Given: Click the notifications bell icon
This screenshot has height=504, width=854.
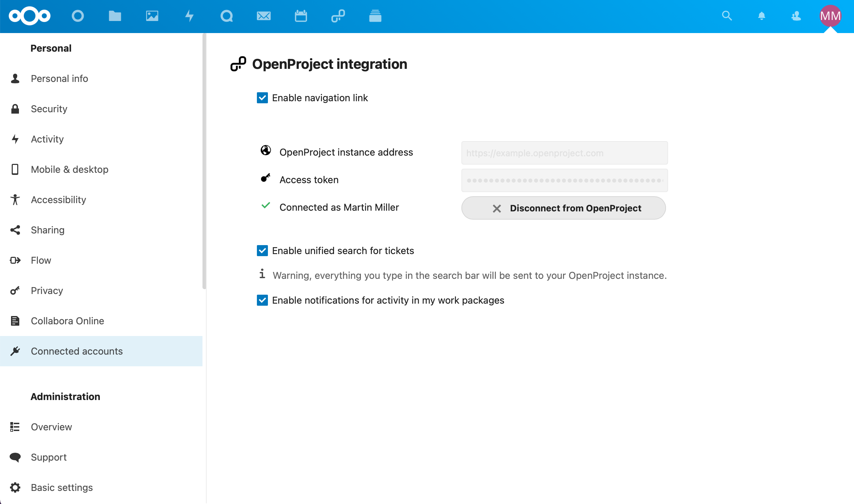Looking at the screenshot, I should pos(761,16).
